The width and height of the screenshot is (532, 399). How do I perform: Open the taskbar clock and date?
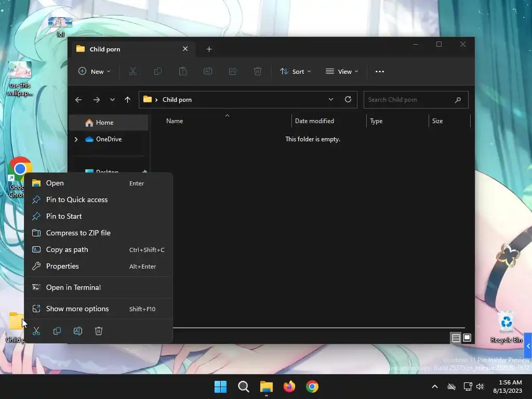[x=508, y=387]
